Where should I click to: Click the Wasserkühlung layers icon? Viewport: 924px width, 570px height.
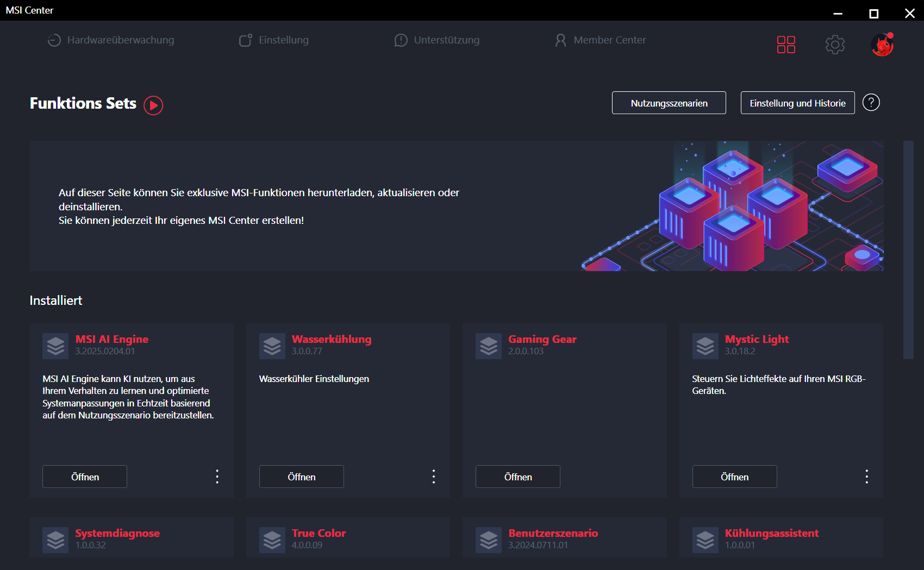click(x=272, y=346)
